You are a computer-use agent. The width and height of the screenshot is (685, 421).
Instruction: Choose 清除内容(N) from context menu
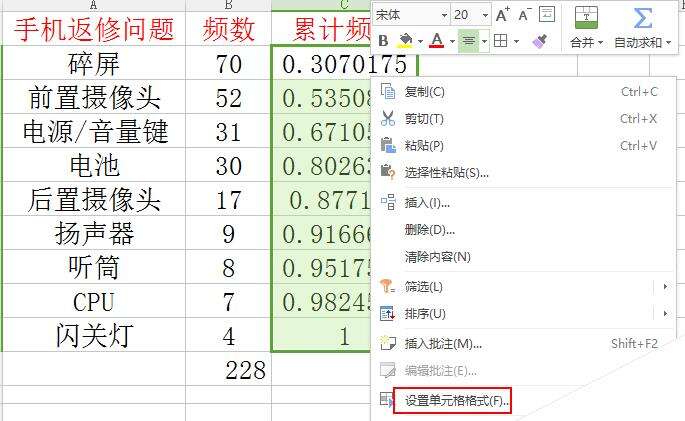pyautogui.click(x=523, y=256)
